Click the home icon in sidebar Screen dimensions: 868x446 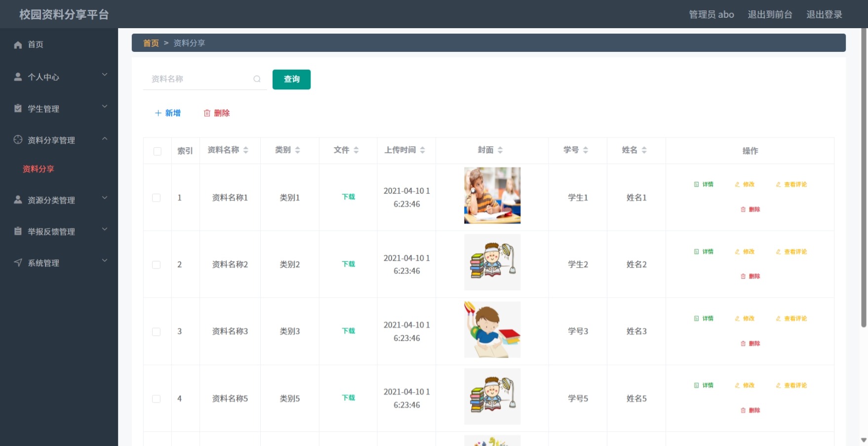point(18,45)
